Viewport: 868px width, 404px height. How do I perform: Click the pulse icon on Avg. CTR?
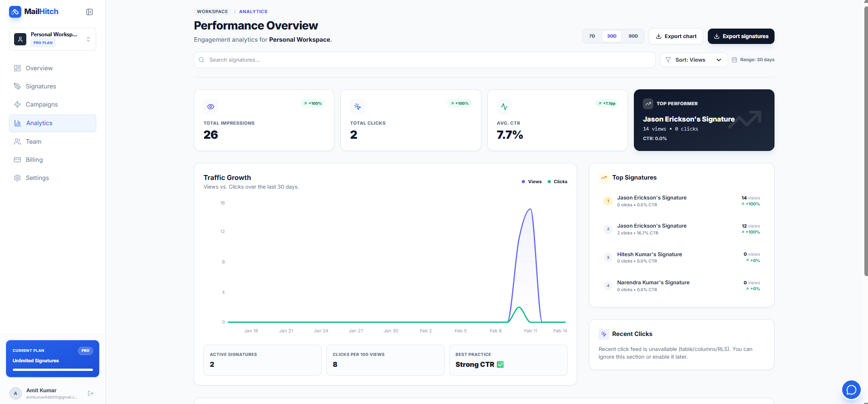click(x=504, y=107)
